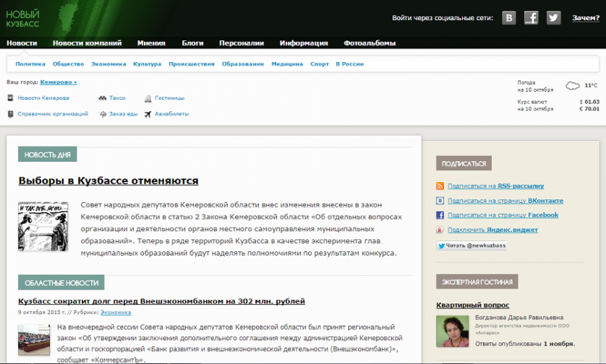Open the Заказ еды link
The height and width of the screenshot is (364, 606).
pos(123,114)
